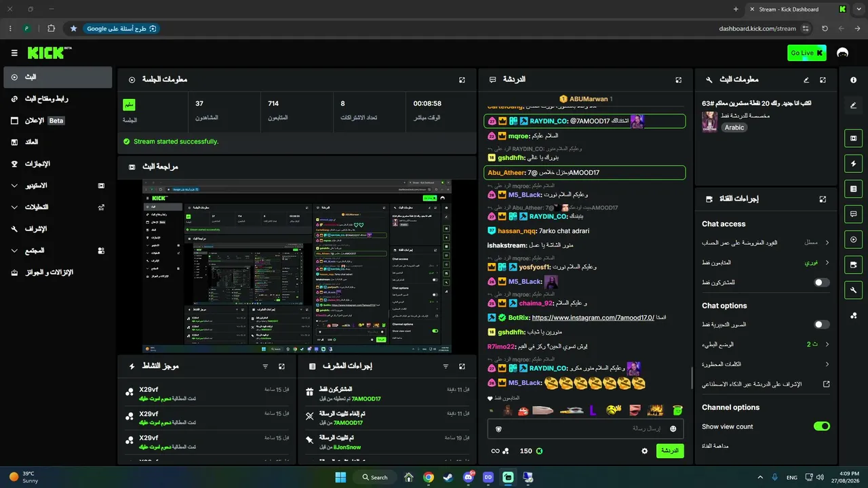Open chat settings gear beside the send button
868x488 pixels.
tap(645, 451)
